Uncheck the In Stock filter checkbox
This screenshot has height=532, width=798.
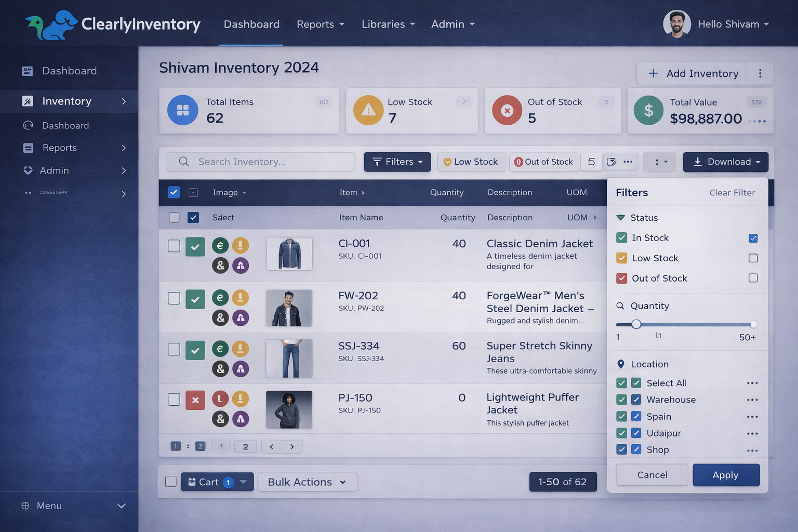coord(753,238)
